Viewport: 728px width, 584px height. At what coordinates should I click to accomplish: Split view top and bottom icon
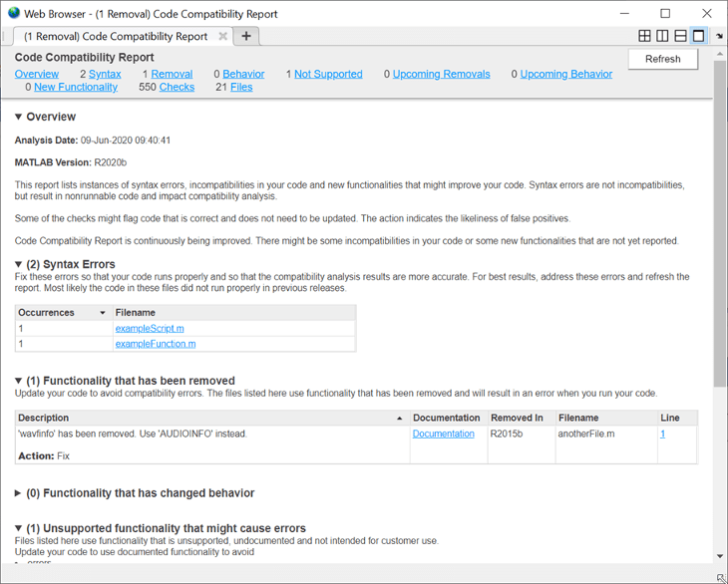(x=681, y=36)
